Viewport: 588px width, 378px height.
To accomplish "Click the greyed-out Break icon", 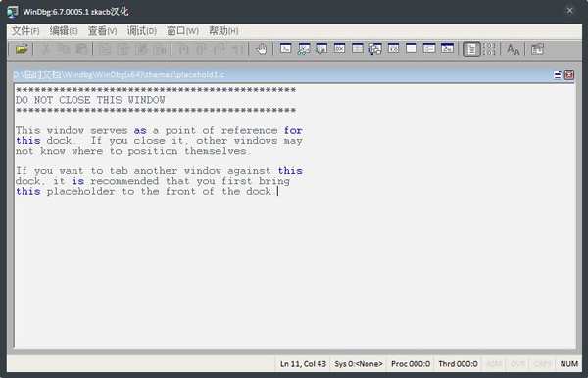I will [160, 49].
